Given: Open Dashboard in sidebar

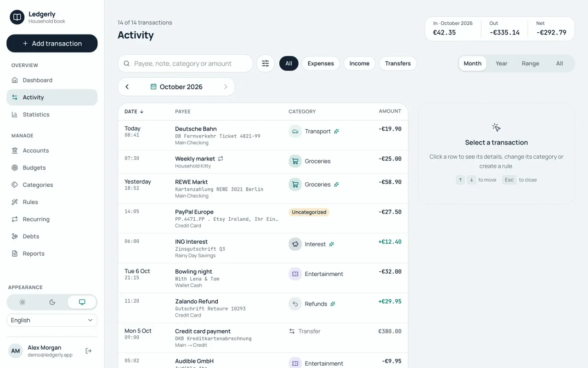Looking at the screenshot, I should coord(52,80).
